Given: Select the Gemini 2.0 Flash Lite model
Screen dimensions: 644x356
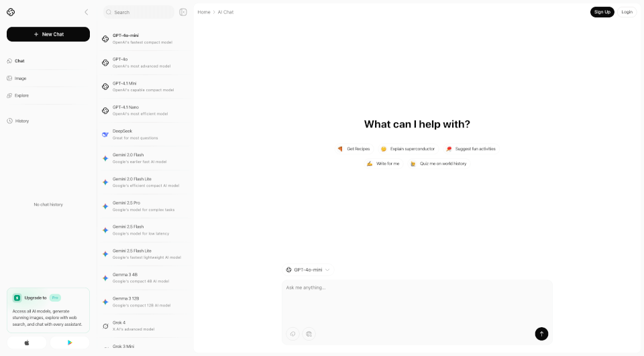Looking at the screenshot, I should click(x=144, y=182).
